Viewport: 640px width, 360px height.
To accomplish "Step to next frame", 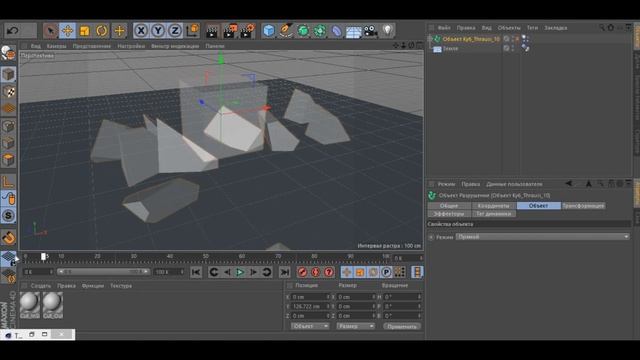I will pos(253,272).
